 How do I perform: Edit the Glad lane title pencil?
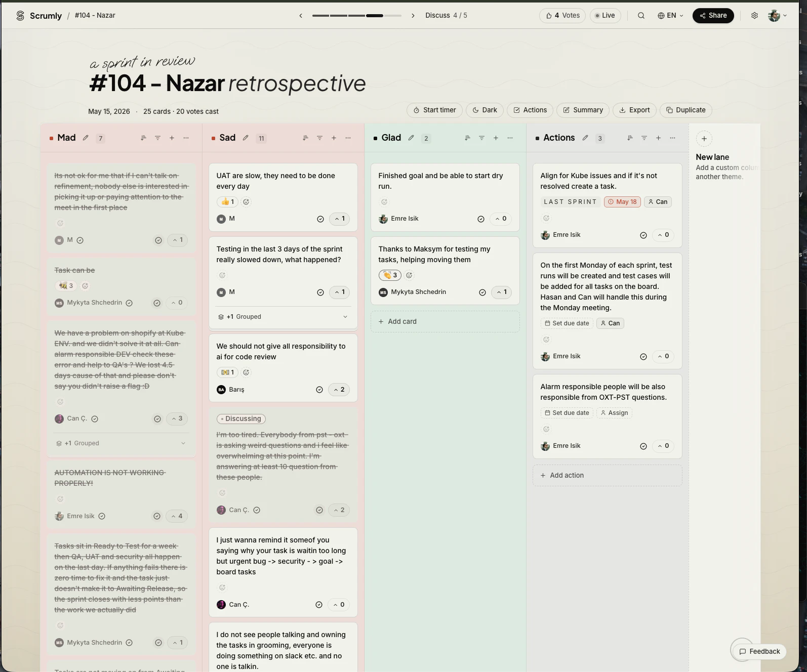tap(411, 138)
